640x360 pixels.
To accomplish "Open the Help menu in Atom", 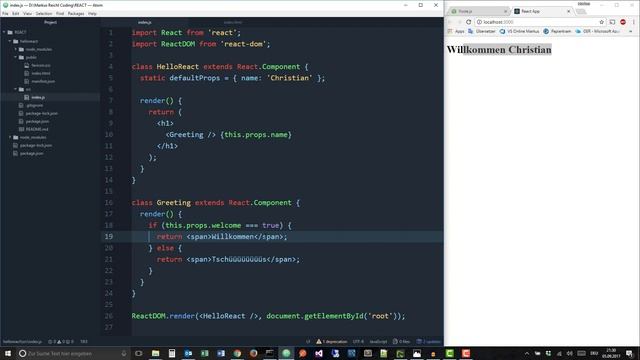I will tap(93, 13).
